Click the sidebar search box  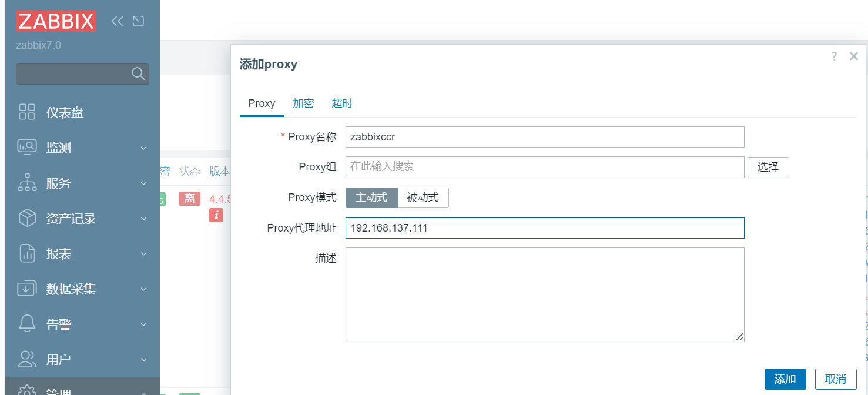(x=82, y=73)
